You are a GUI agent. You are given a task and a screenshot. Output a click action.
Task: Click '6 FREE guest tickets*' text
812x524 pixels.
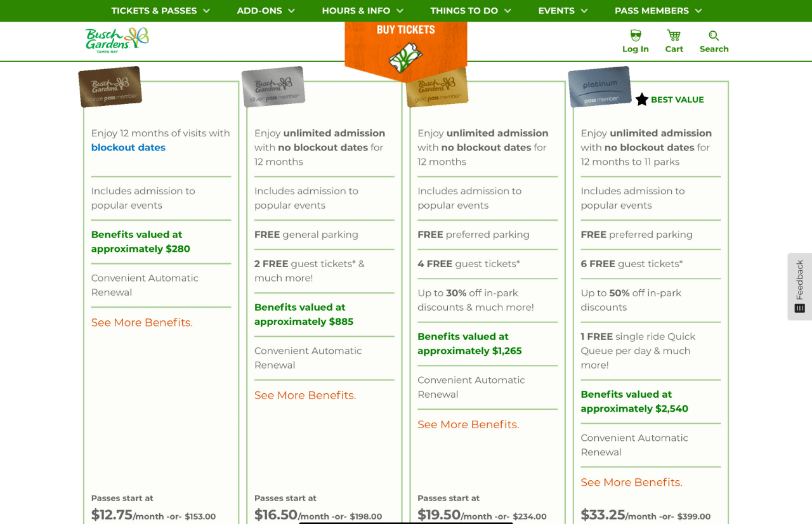pos(632,264)
